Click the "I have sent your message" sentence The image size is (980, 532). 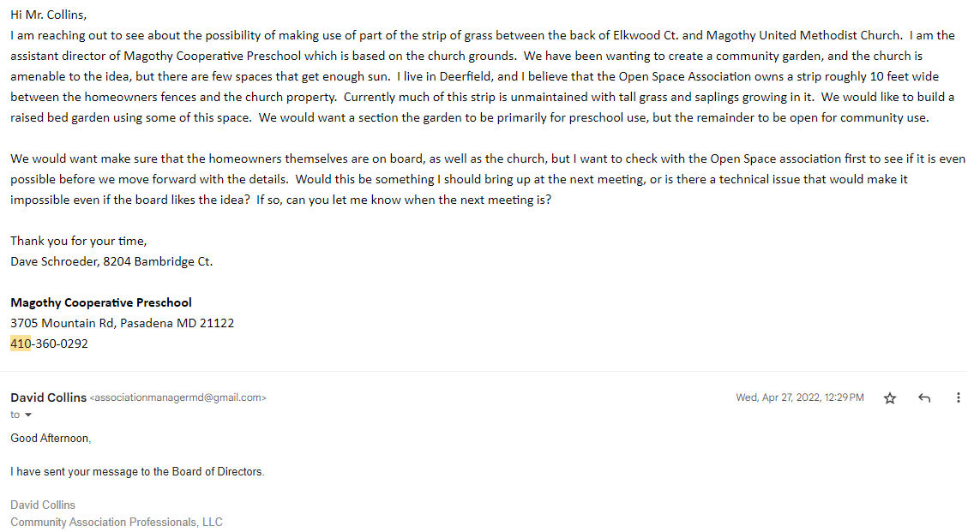[x=137, y=472]
